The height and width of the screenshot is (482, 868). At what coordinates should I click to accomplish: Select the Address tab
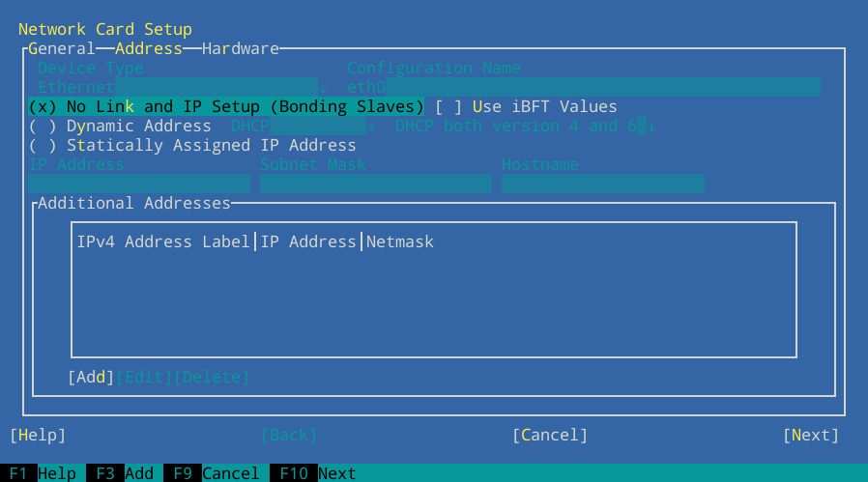148,48
